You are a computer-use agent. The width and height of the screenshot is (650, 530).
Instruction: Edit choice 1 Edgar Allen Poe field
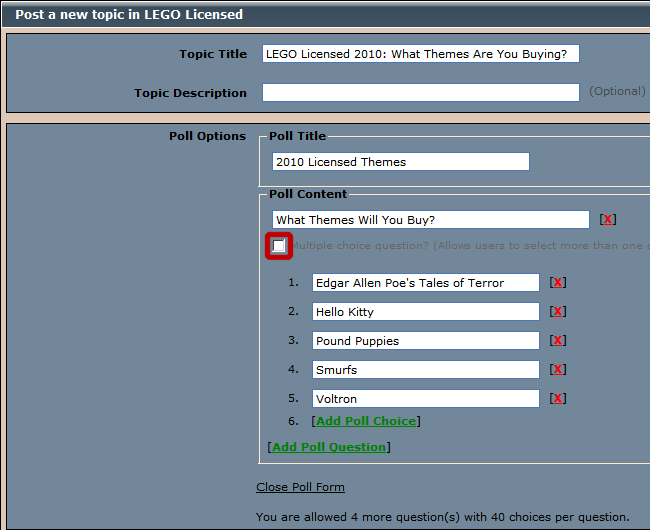tap(426, 283)
